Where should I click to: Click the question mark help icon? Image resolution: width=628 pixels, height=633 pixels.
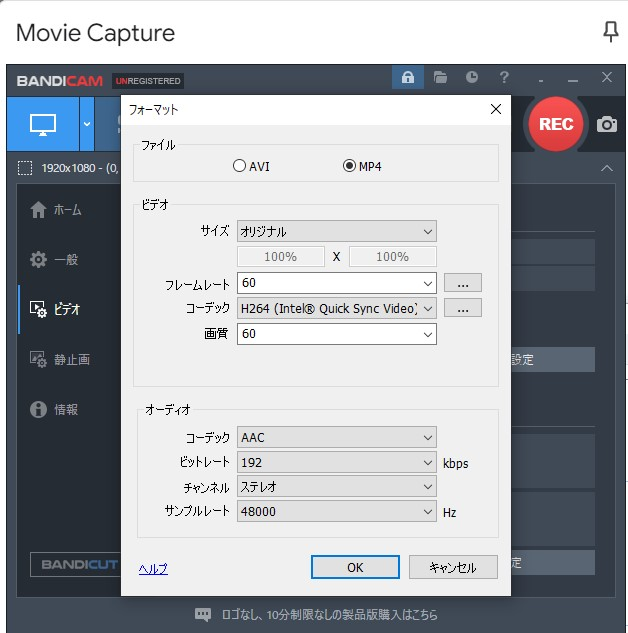coord(504,78)
